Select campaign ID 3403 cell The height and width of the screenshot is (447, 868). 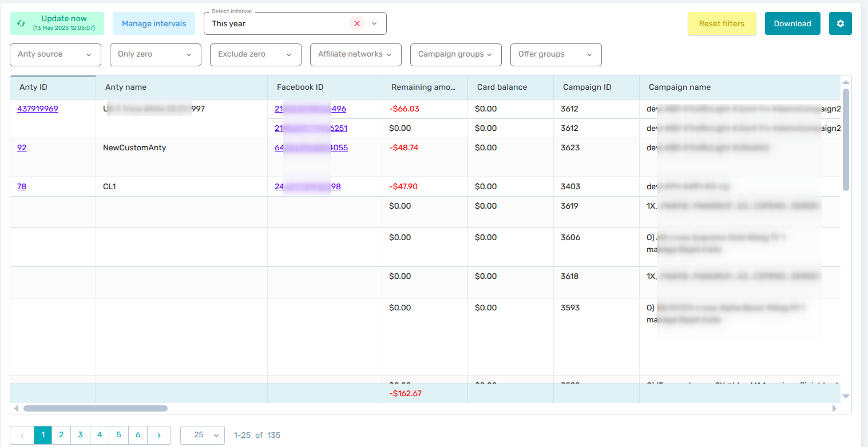[596, 186]
